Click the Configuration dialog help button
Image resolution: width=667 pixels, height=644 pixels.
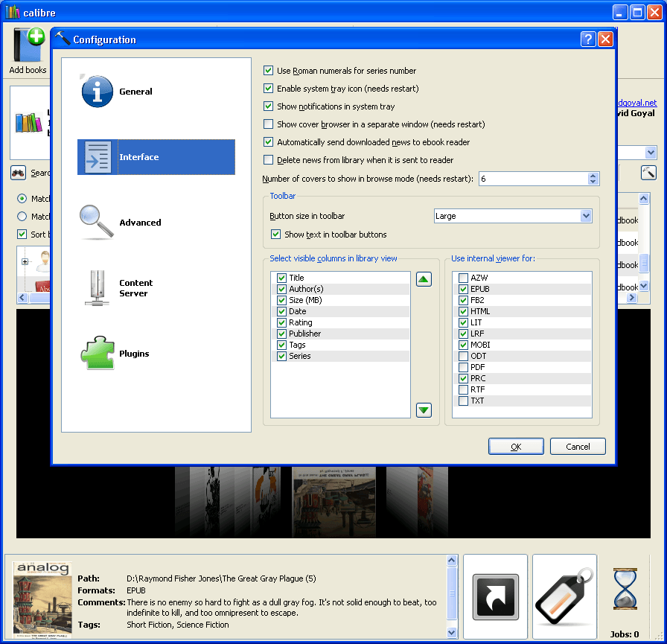pyautogui.click(x=588, y=39)
